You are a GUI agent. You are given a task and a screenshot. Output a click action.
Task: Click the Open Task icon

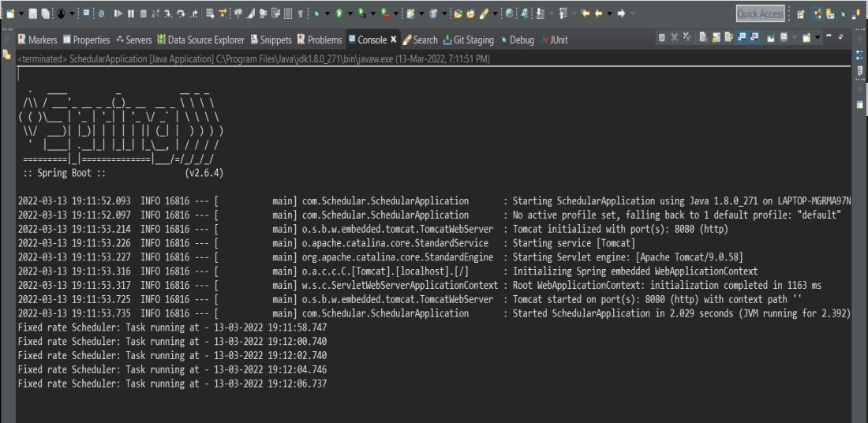[470, 13]
